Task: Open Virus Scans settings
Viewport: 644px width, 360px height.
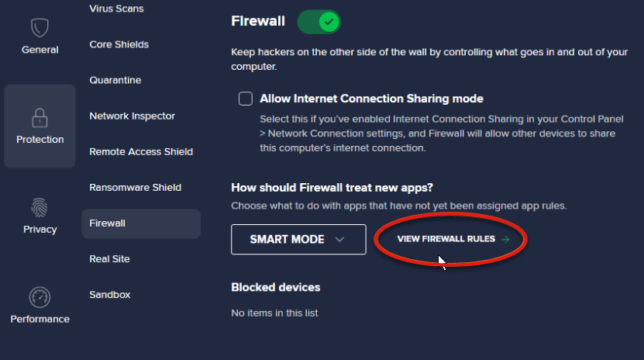Action: [x=116, y=9]
